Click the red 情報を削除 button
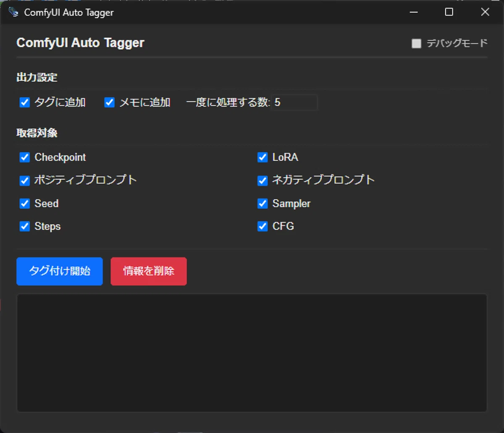The width and height of the screenshot is (504, 433). click(x=149, y=271)
